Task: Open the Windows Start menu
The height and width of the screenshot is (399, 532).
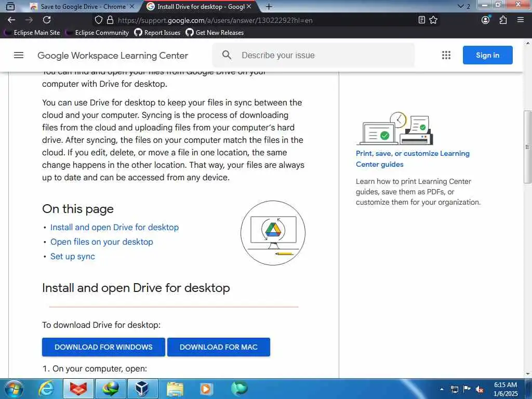Action: pyautogui.click(x=14, y=389)
